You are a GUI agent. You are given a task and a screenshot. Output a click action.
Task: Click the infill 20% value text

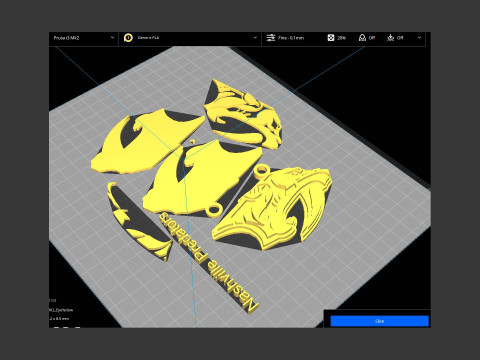pyautogui.click(x=341, y=38)
